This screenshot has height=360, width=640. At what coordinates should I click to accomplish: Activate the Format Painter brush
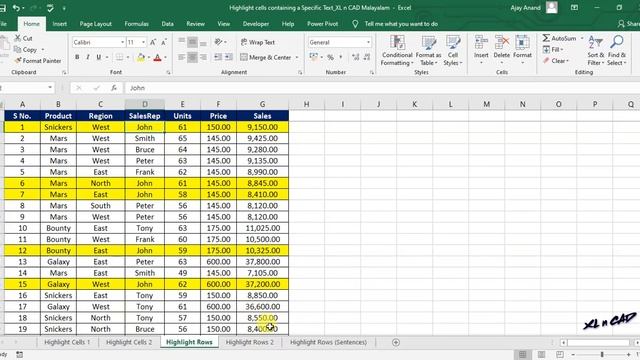(18, 60)
